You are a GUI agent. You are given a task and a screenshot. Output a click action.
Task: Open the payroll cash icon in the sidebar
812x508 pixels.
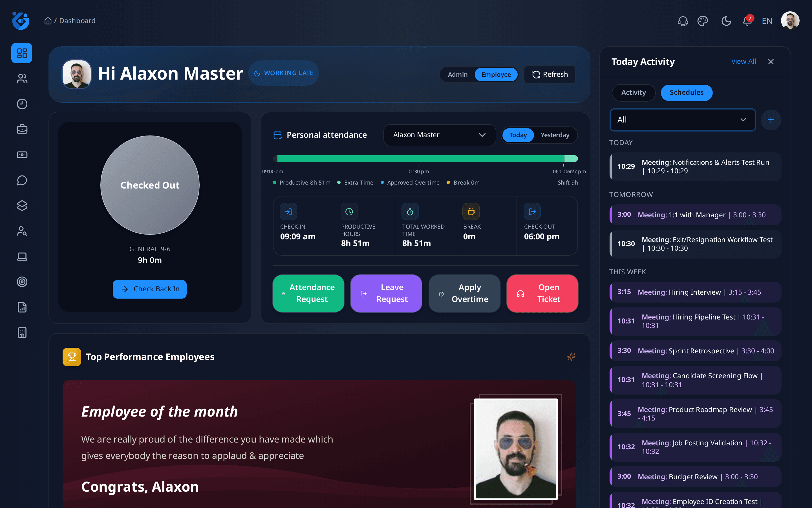click(x=22, y=155)
